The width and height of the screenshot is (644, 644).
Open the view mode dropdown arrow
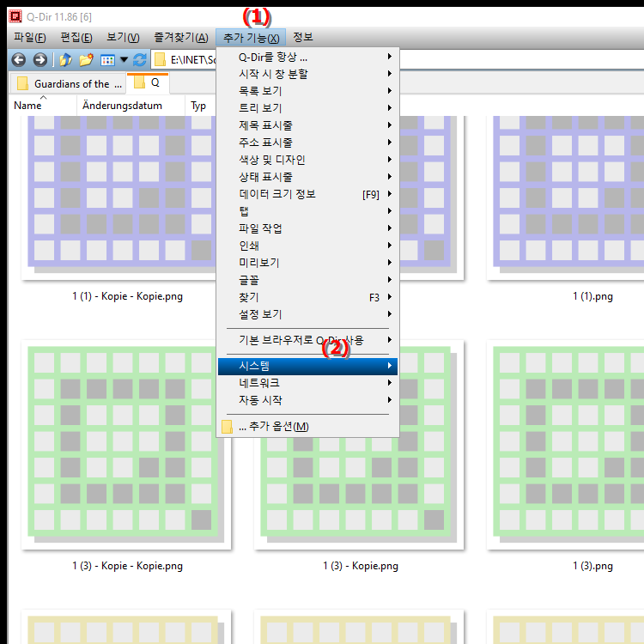click(124, 60)
